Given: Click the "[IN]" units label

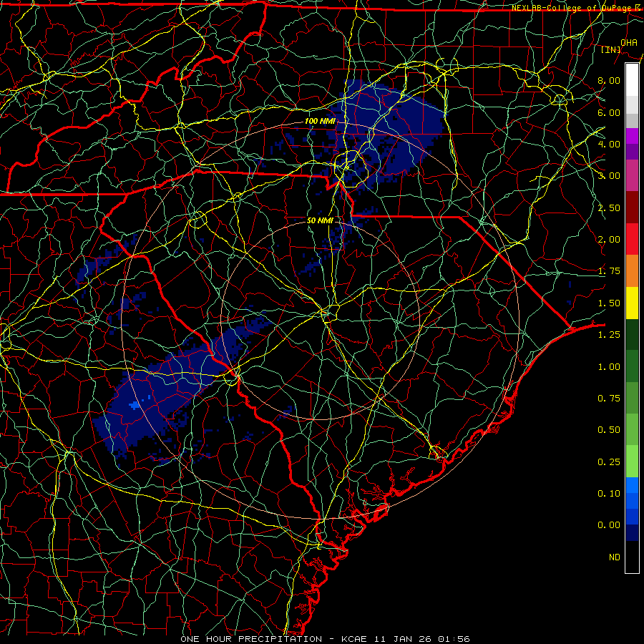Looking at the screenshot, I should (611, 49).
